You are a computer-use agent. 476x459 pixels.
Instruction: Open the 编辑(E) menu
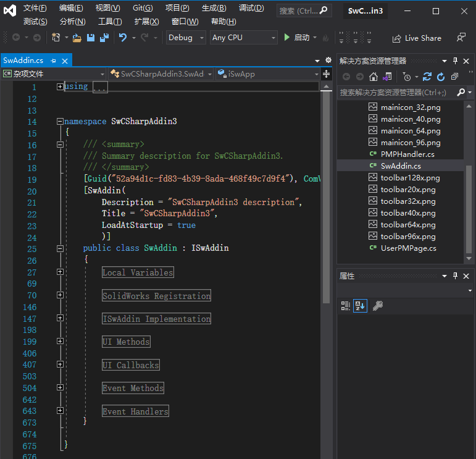click(71, 8)
